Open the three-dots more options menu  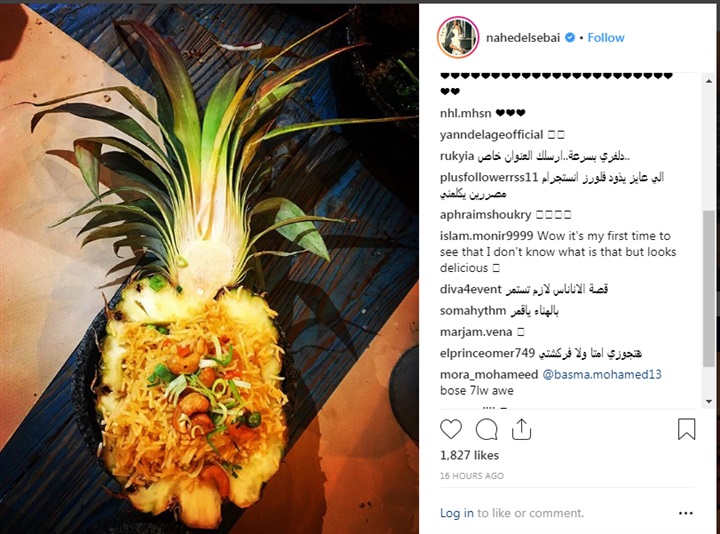[686, 513]
